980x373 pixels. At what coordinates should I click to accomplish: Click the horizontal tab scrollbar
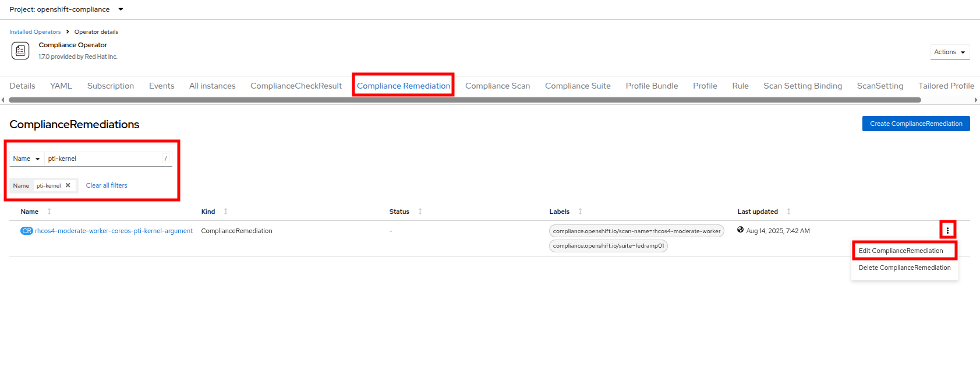pyautogui.click(x=465, y=100)
